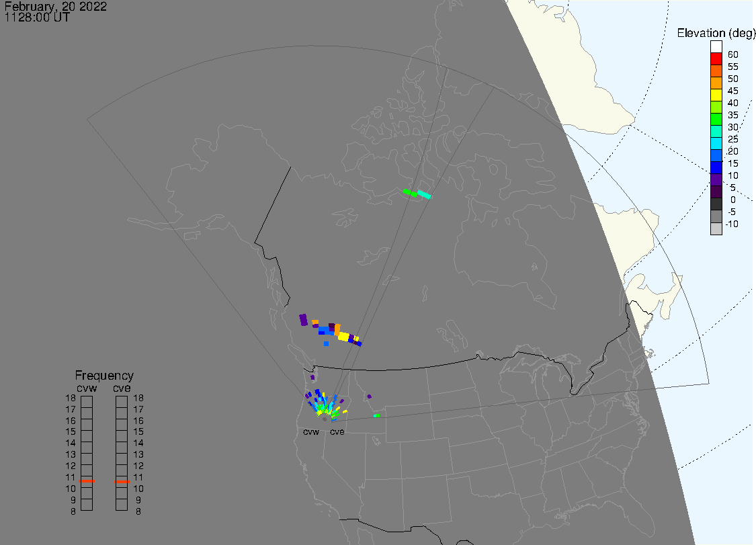This screenshot has height=545, width=756.
Task: Click the 'Frequency' heading
Action: [104, 375]
